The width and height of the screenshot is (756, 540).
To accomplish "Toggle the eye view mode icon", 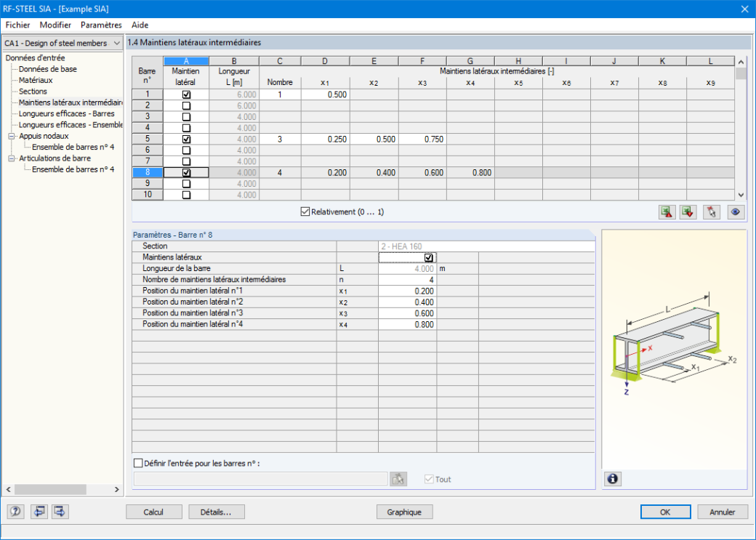I will click(x=736, y=211).
